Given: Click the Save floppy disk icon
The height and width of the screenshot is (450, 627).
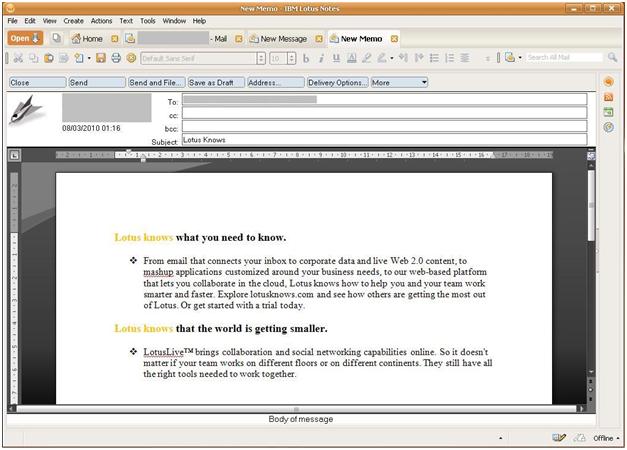Looking at the screenshot, I should 101,58.
